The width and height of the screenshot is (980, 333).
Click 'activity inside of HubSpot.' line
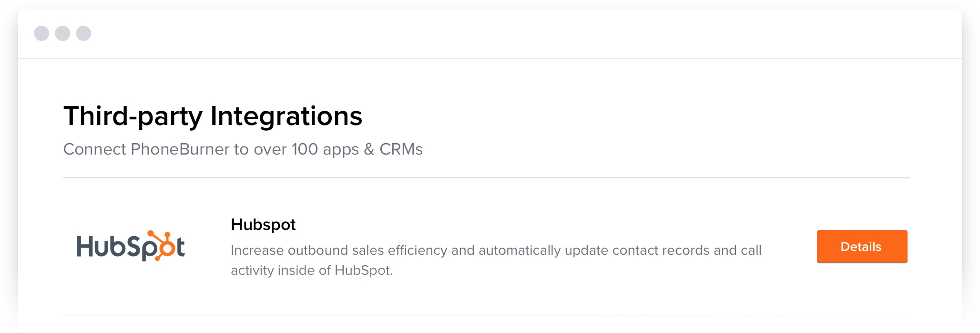click(x=312, y=271)
